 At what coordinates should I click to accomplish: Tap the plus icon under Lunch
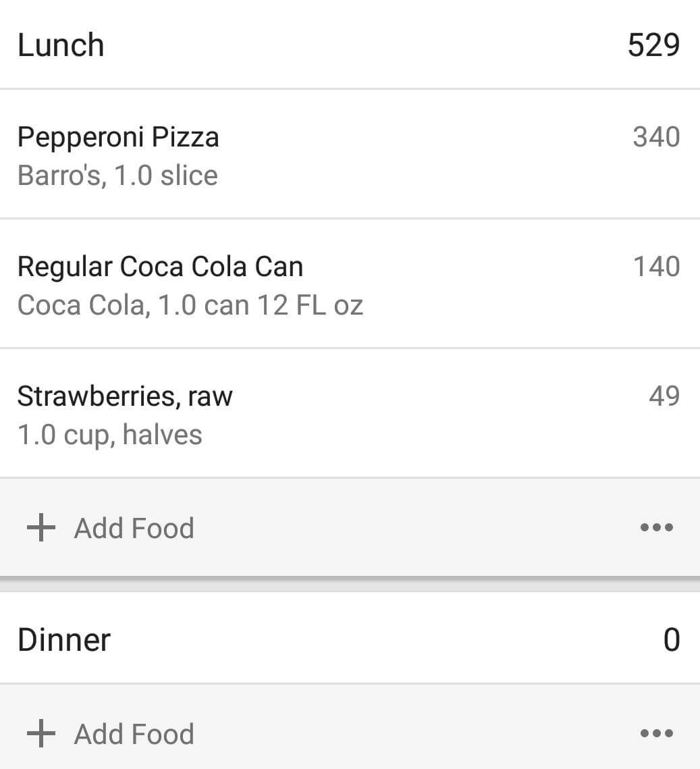41,528
